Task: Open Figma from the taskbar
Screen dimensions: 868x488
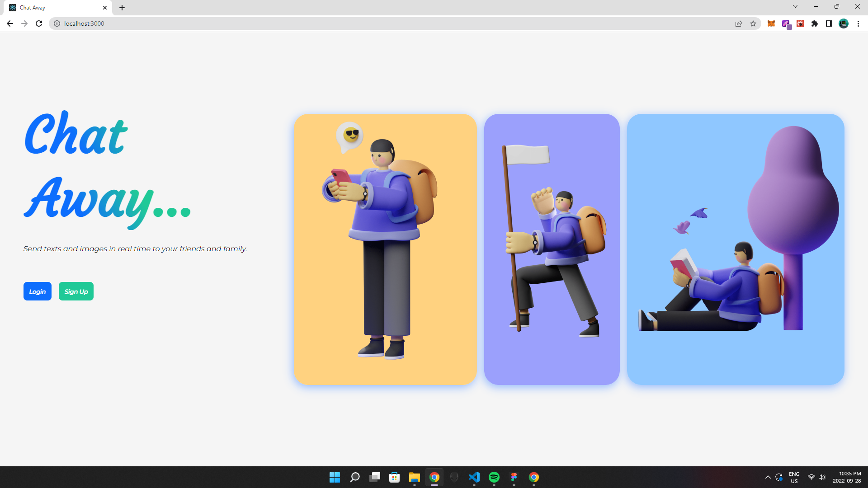Action: pos(514,477)
